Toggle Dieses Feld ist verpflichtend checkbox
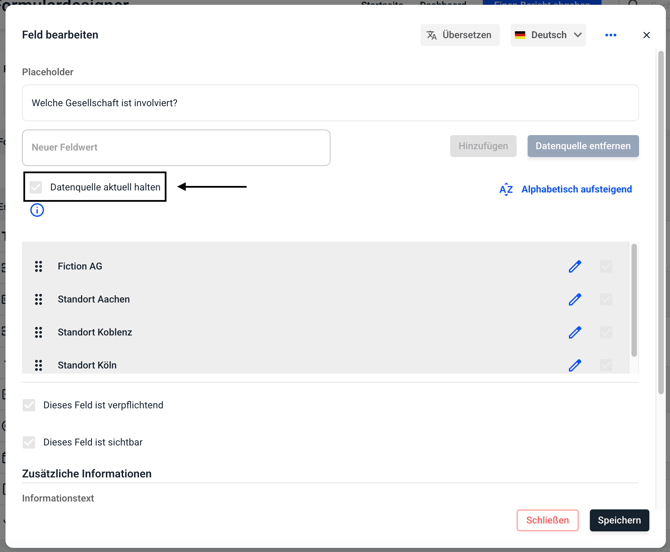The height and width of the screenshot is (552, 670). click(29, 405)
